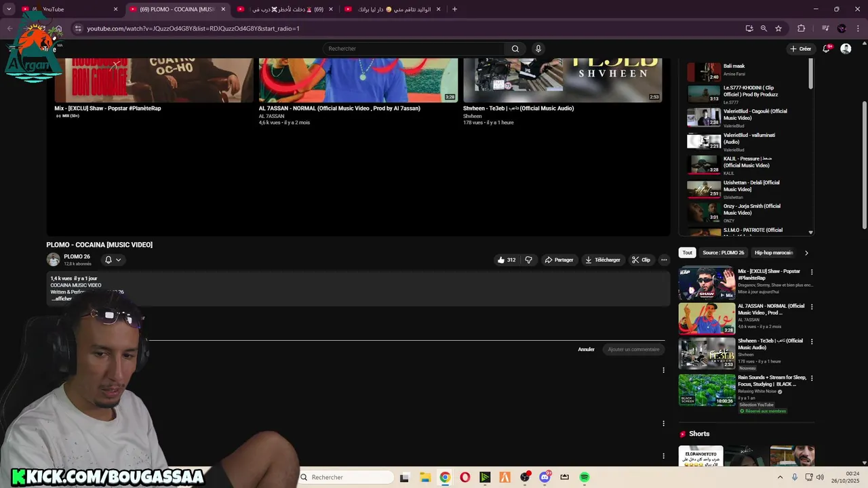Open options for Shvheen - Te3eb recommendation

point(812,342)
